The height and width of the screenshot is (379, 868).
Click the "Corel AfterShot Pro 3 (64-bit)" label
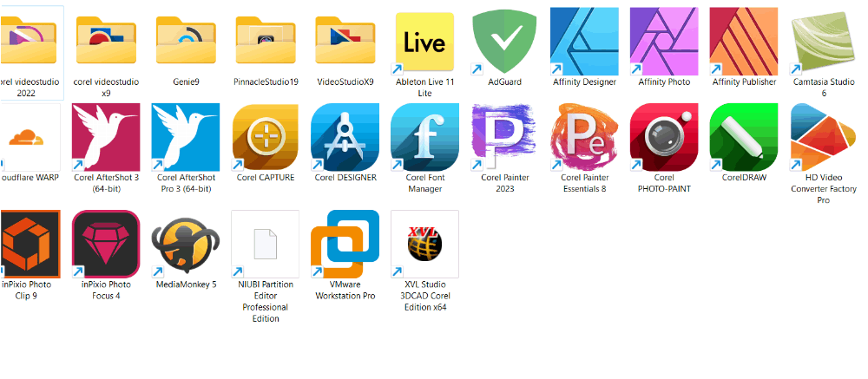point(186,183)
